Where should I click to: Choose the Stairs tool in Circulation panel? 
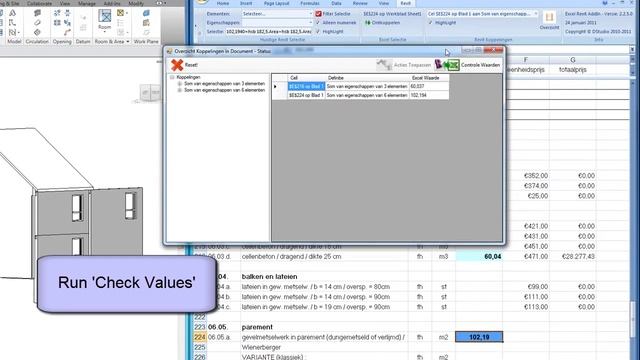[x=37, y=32]
